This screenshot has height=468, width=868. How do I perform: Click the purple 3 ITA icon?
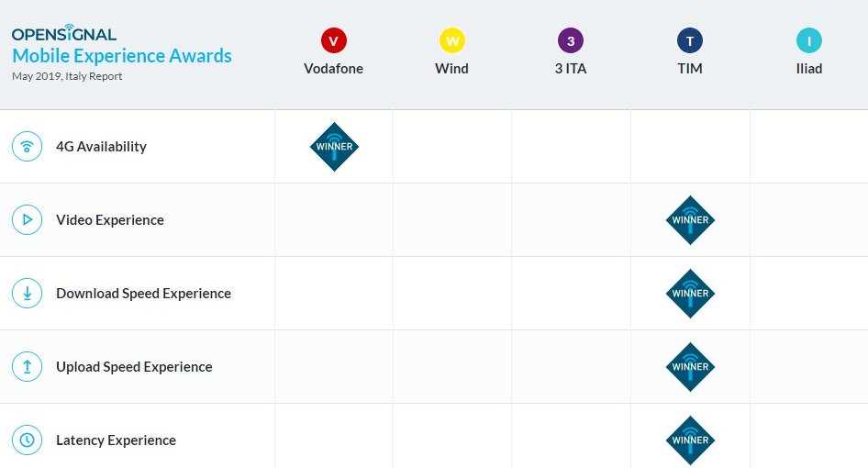pos(571,40)
